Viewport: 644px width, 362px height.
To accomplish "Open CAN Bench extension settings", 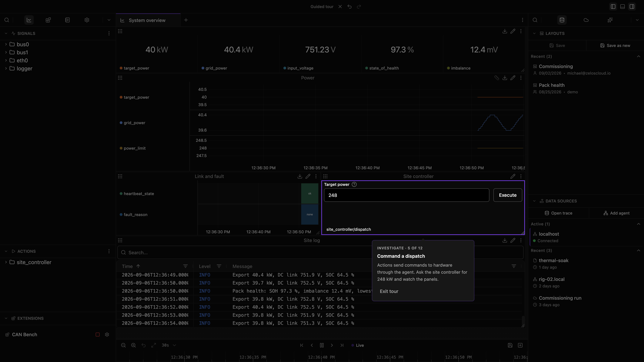I will click(107, 335).
